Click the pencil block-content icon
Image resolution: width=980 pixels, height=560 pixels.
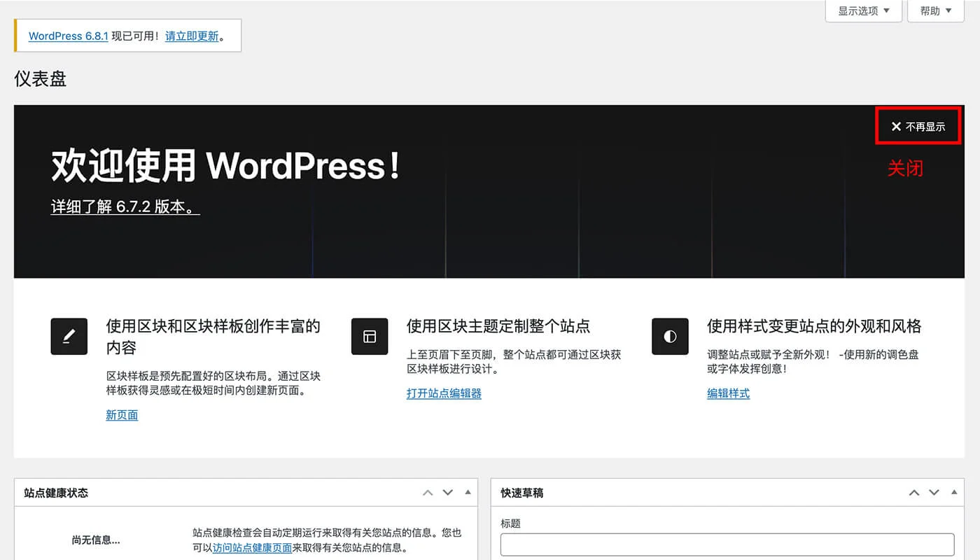click(69, 336)
